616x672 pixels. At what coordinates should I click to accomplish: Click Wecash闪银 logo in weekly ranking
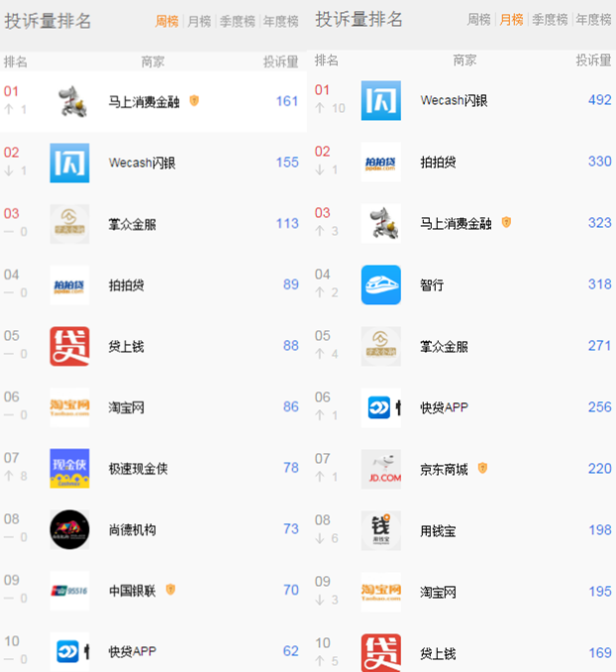(70, 163)
